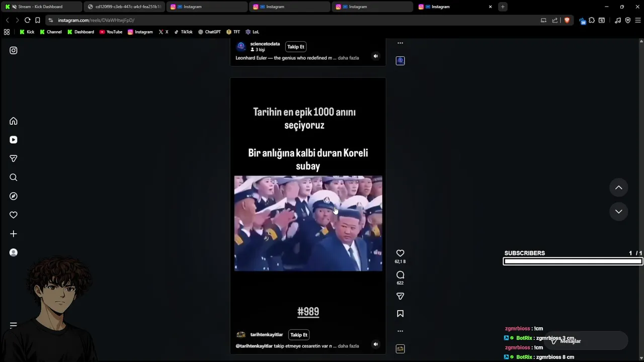Open the music note playlist icon
The width and height of the screenshot is (644, 362).
(618, 20)
